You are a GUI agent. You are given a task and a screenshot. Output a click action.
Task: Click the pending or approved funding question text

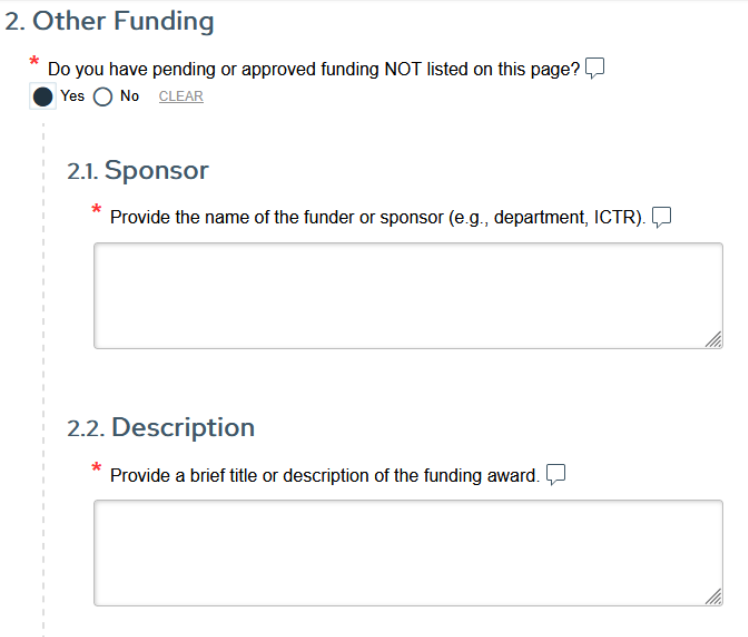click(x=313, y=69)
